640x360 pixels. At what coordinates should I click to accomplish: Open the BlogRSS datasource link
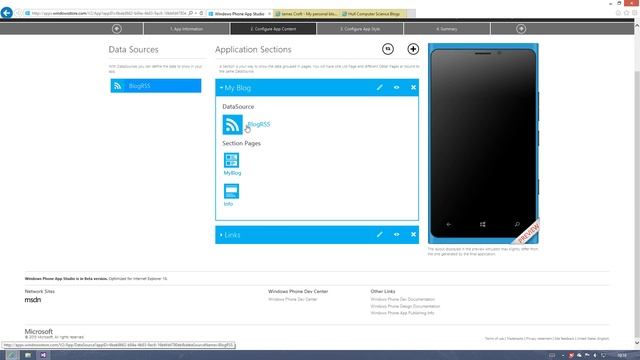click(x=259, y=124)
